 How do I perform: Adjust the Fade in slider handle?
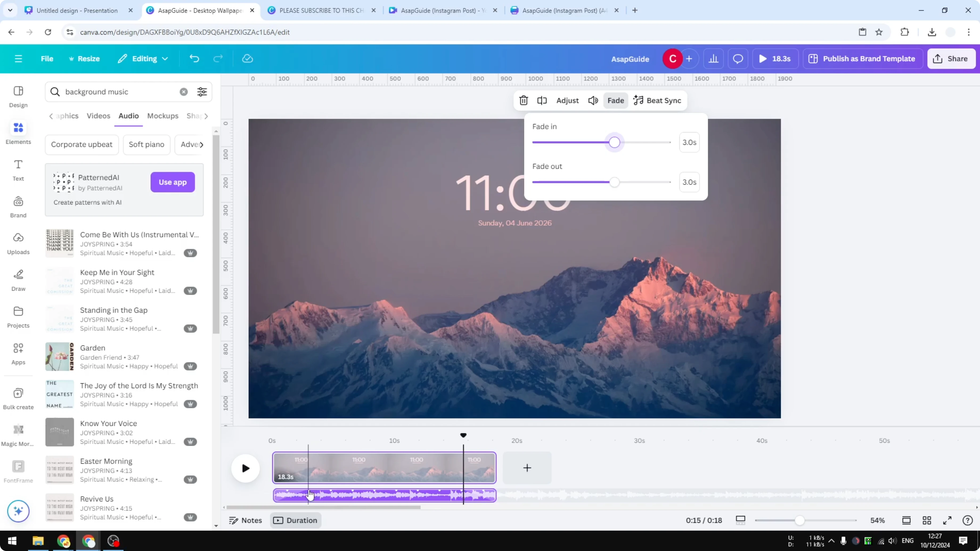pyautogui.click(x=614, y=142)
